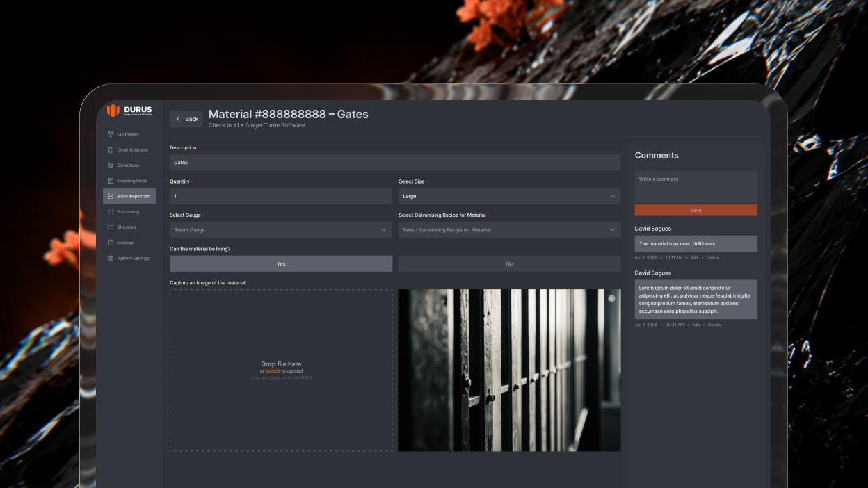Open the Select Gauge dropdown
The width and height of the screenshot is (868, 488).
(x=280, y=229)
